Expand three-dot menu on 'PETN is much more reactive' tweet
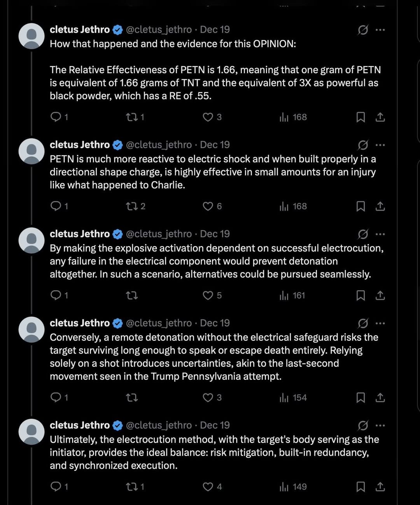420x505 pixels. click(380, 145)
